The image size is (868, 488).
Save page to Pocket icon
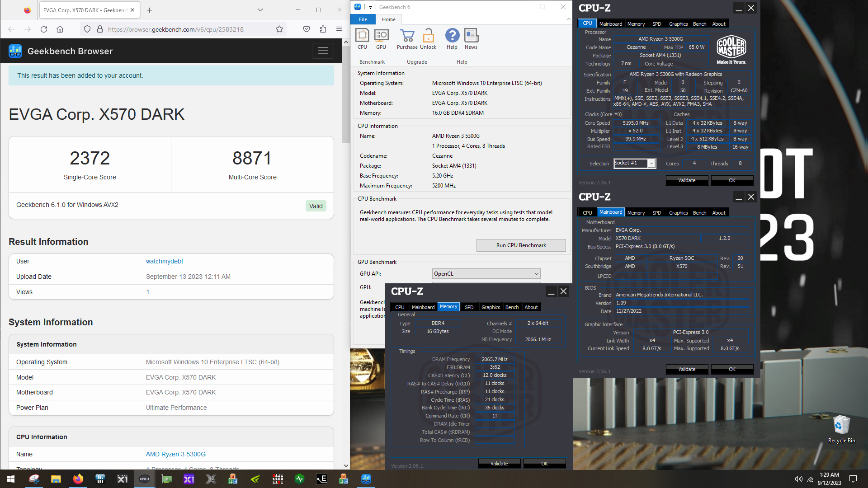[x=307, y=29]
